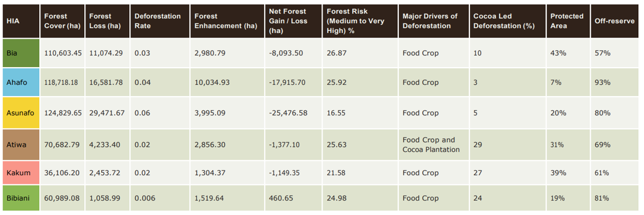The height and width of the screenshot is (215, 644).
Task: Click the Net Forest Gain / Loss header
Action: 287,21
